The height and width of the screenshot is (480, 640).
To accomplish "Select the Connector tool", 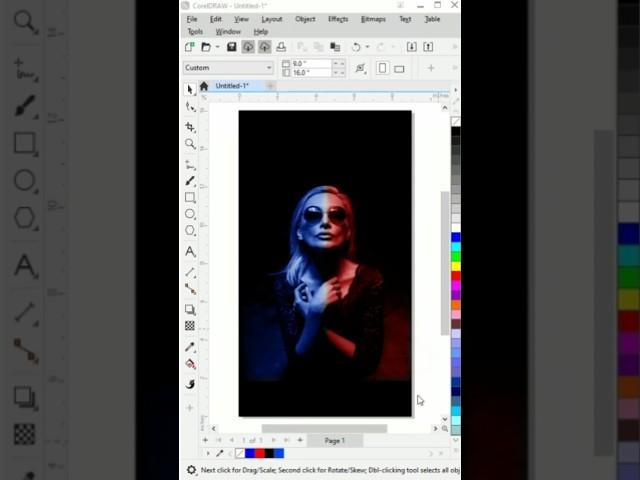I will (190, 289).
